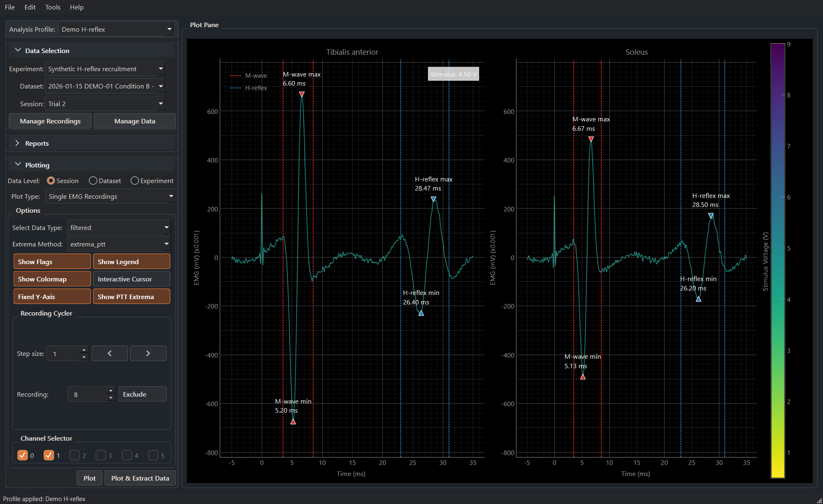
Task: Toggle channel 2 checkbox
Action: (74, 455)
